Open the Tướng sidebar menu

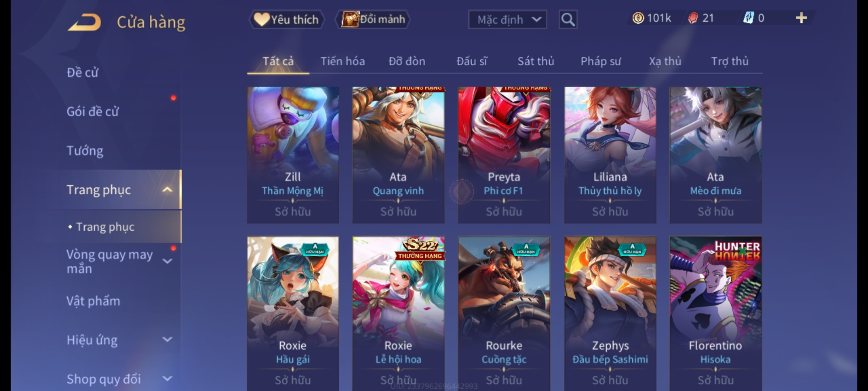(85, 151)
